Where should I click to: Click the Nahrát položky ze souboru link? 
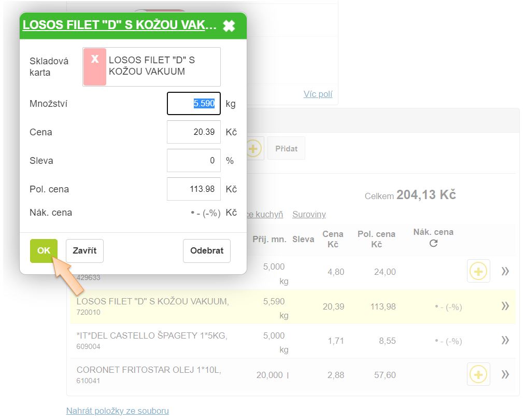pyautogui.click(x=118, y=411)
